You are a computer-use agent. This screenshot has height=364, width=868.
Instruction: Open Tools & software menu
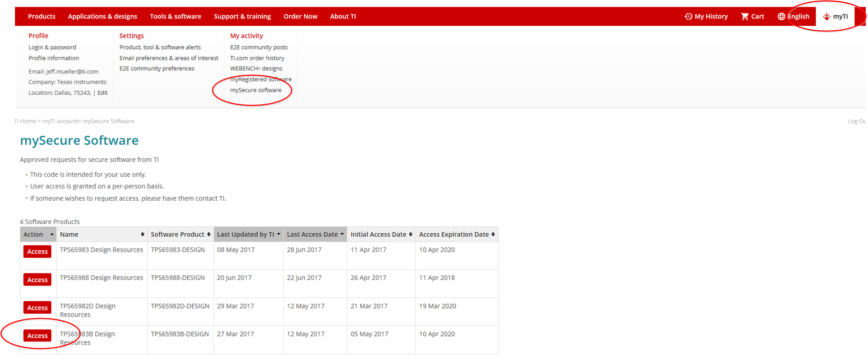[x=175, y=16]
